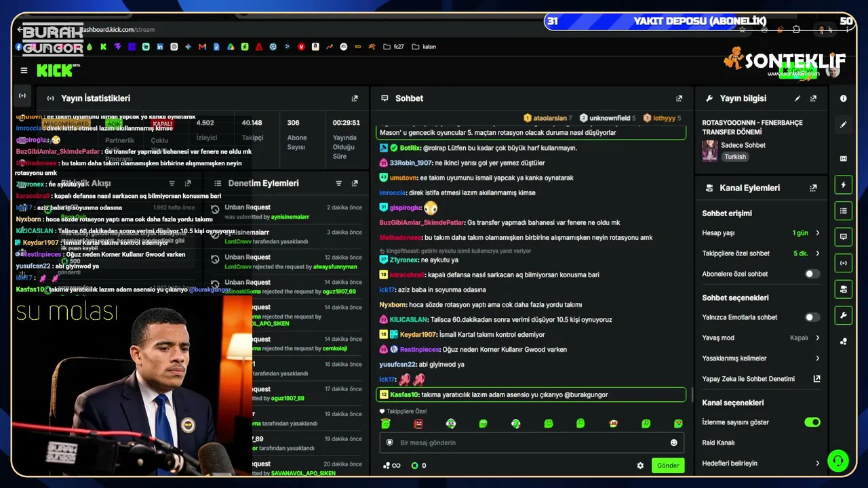Edit stream info with the Yayın bilgisi pencil

(x=797, y=98)
